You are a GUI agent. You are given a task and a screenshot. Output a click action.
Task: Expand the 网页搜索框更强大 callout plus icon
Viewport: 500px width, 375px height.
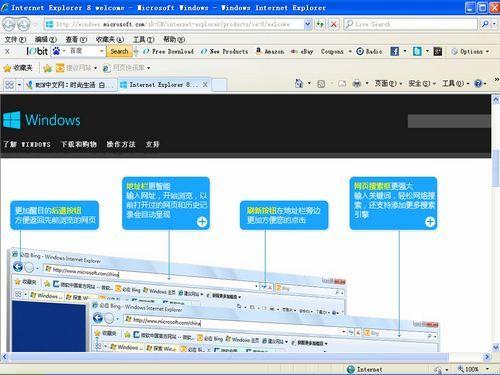pos(430,222)
